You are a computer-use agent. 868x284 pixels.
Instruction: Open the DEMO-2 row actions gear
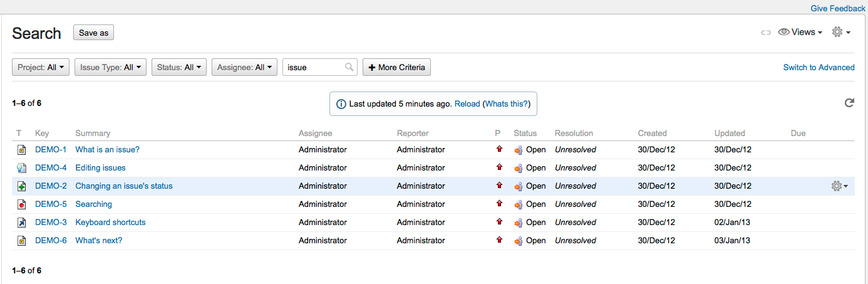click(839, 186)
